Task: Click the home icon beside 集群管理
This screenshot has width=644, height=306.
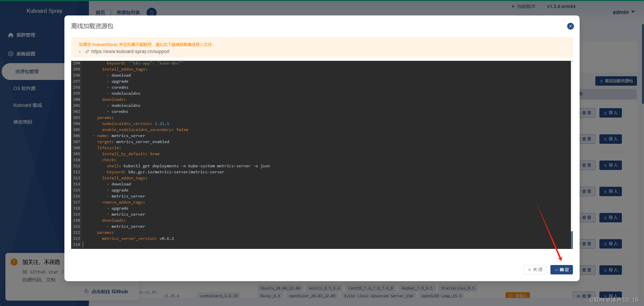Action: pos(11,35)
